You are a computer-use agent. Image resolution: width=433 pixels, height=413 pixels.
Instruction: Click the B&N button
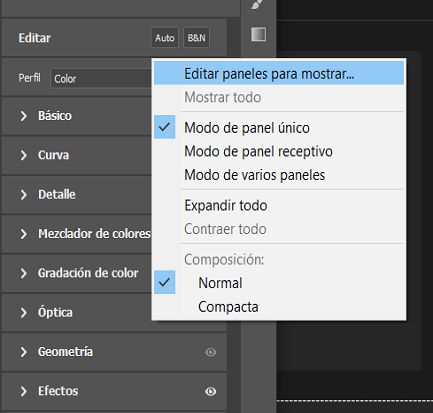tap(196, 38)
